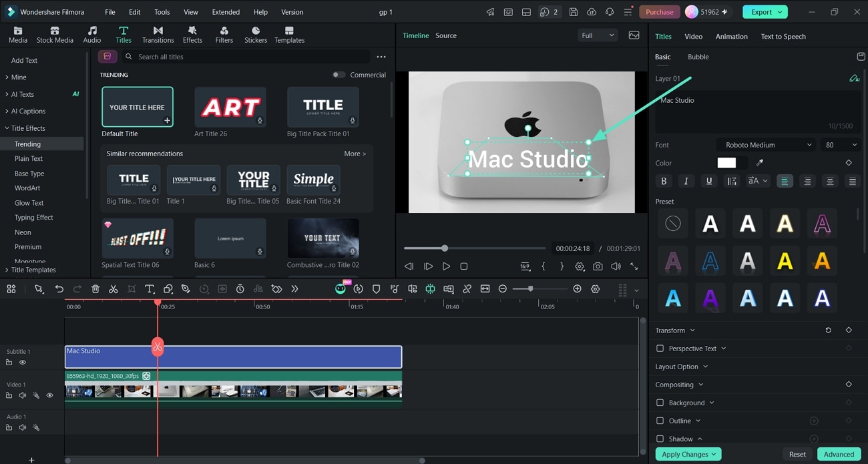Screen dimensions: 868x464
Task: Click the Export button
Action: [x=765, y=12]
